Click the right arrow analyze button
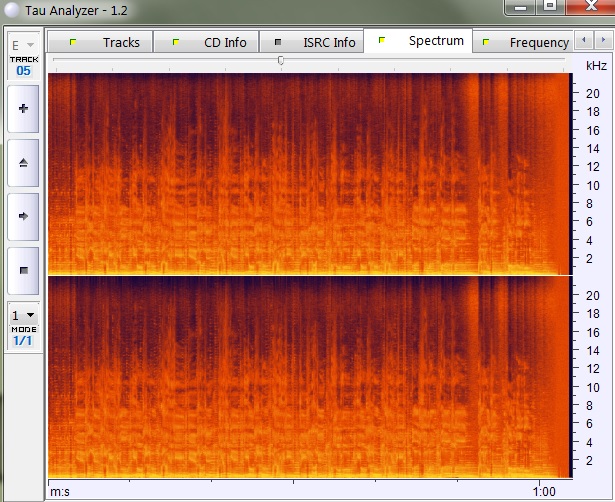The height and width of the screenshot is (502, 615). (x=23, y=215)
